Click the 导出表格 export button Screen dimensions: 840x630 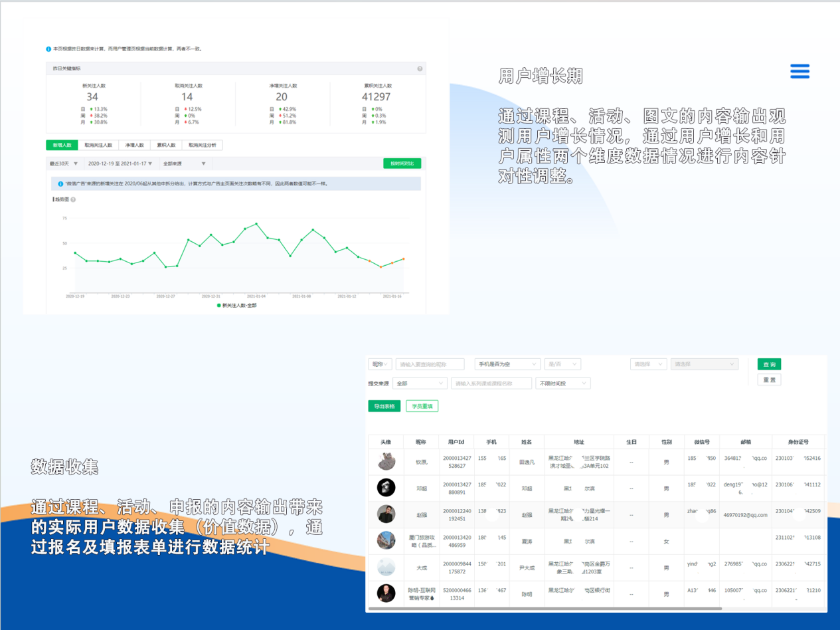click(x=386, y=405)
